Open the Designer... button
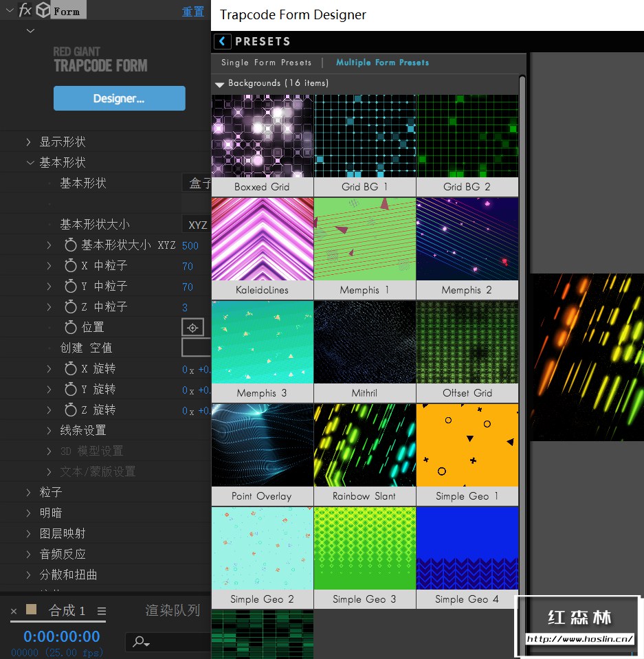The width and height of the screenshot is (644, 659). (x=120, y=98)
